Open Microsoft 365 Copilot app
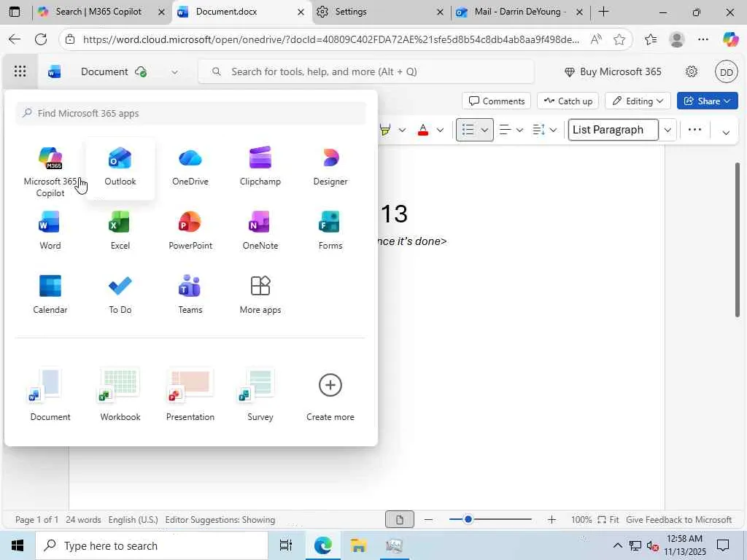 [x=50, y=171]
